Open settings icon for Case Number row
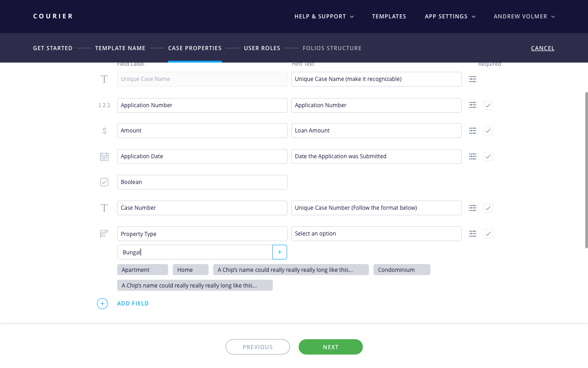Image resolution: width=588 pixels, height=368 pixels. pos(473,208)
